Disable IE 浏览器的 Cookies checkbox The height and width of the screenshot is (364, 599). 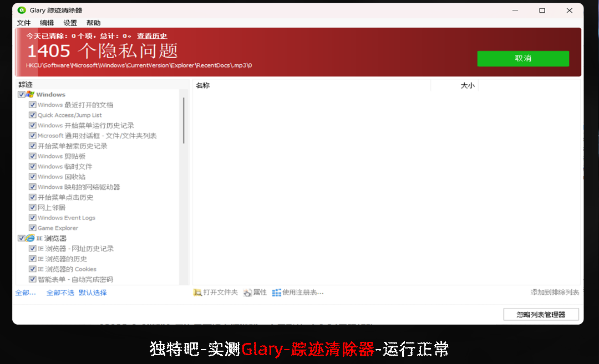[x=33, y=269]
